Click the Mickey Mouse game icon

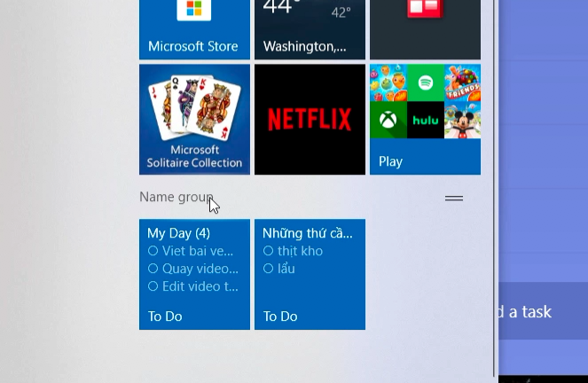click(x=462, y=120)
